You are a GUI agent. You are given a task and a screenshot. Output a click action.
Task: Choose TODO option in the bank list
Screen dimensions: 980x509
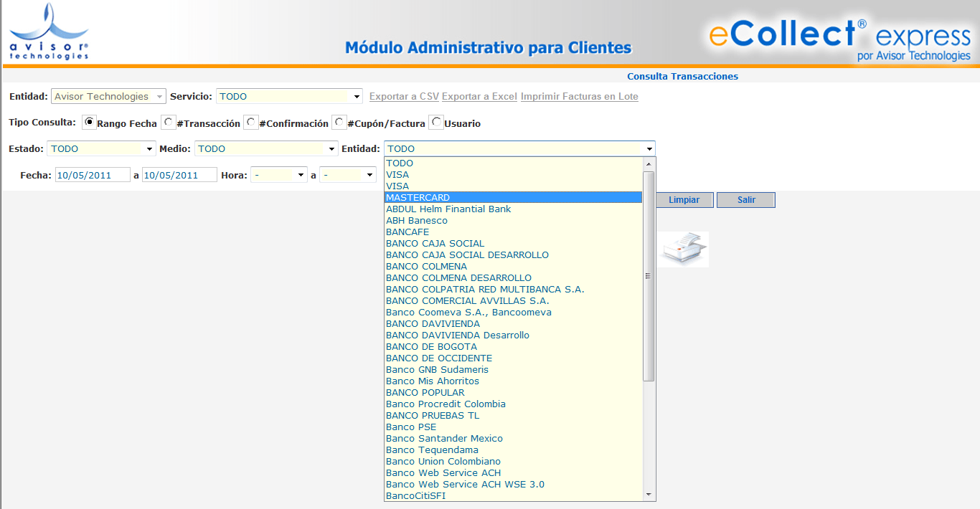tap(514, 163)
